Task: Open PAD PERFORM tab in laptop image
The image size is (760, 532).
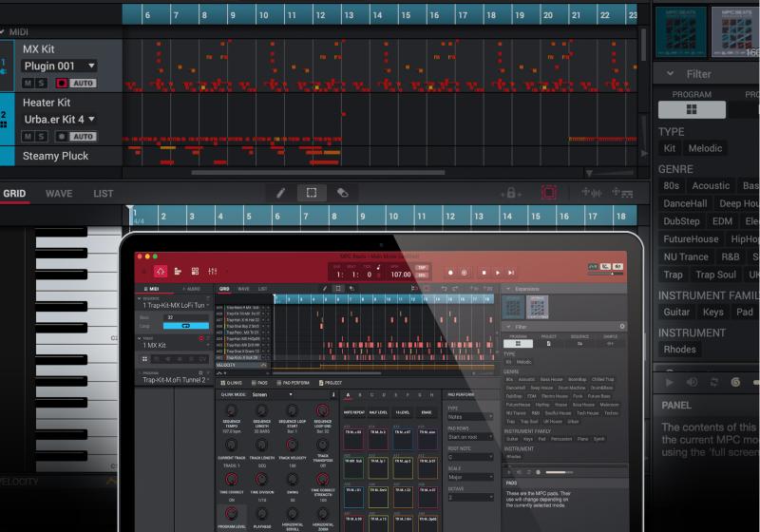Action: 293,383
